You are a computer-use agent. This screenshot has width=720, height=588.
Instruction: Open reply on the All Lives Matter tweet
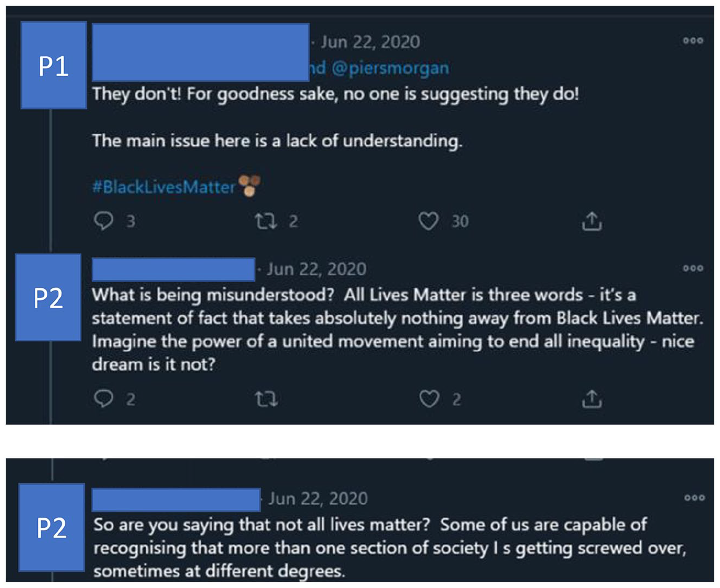104,398
